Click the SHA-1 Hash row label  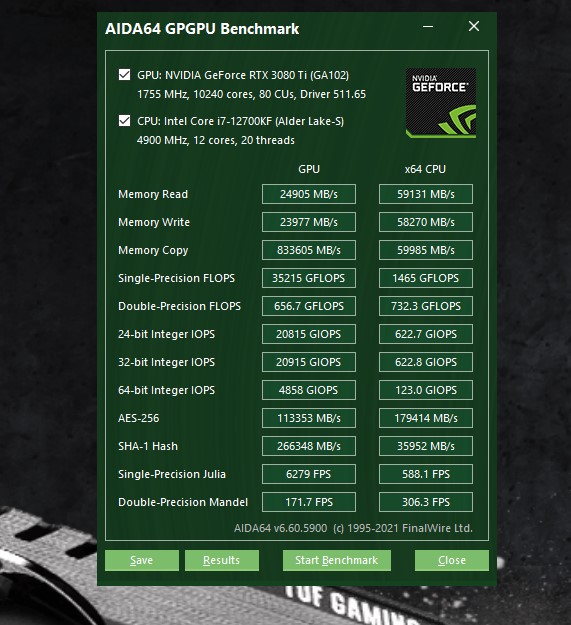(x=148, y=446)
